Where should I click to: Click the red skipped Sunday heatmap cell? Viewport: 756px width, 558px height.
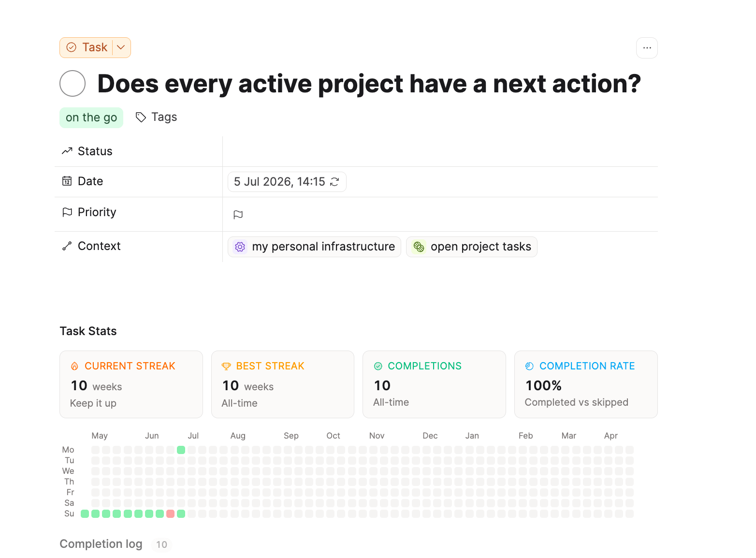click(x=170, y=514)
